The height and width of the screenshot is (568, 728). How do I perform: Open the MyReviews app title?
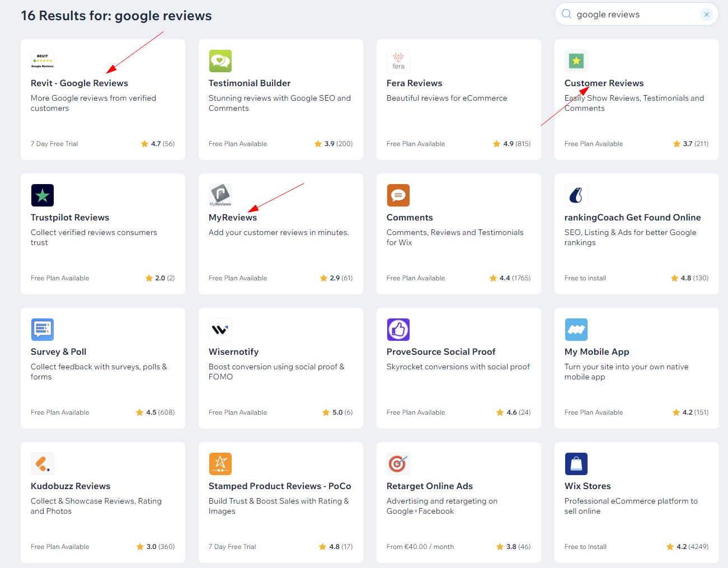point(233,218)
